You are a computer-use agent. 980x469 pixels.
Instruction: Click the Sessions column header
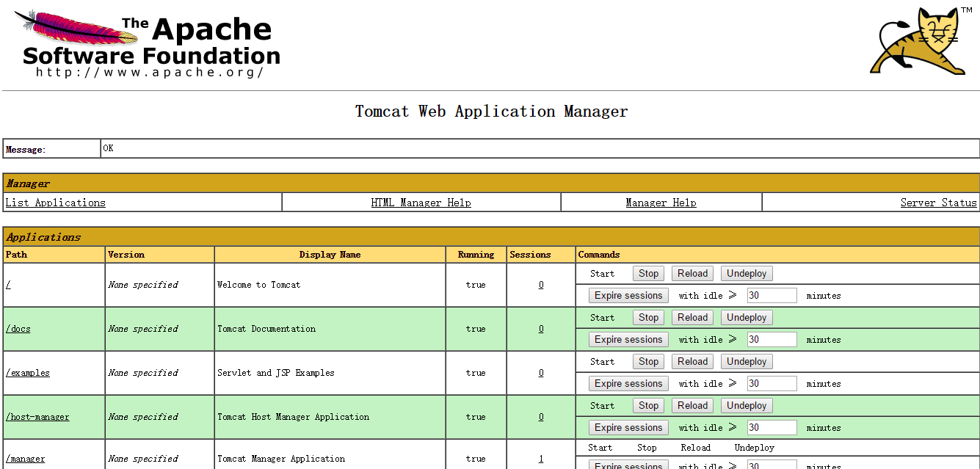pyautogui.click(x=530, y=255)
